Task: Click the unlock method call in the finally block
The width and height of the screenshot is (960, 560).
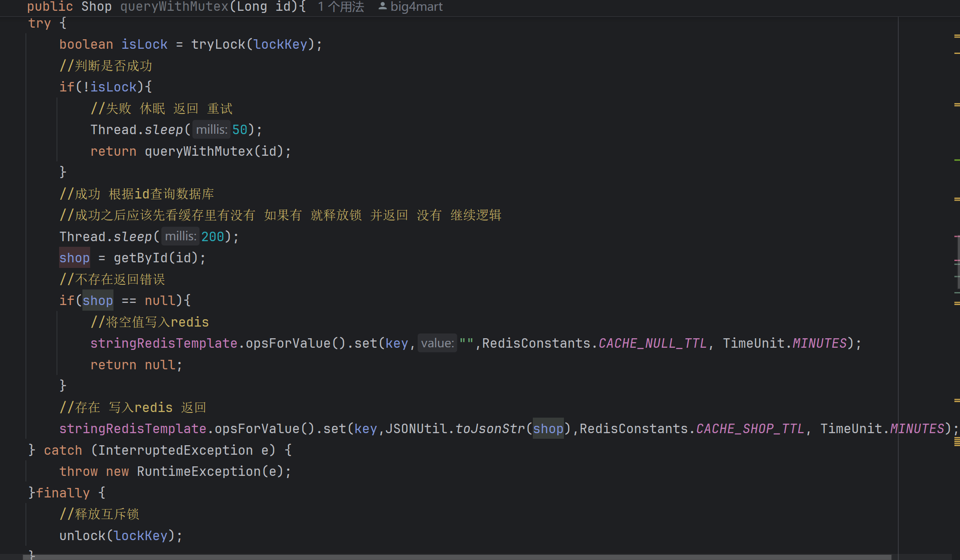Action: [x=82, y=536]
